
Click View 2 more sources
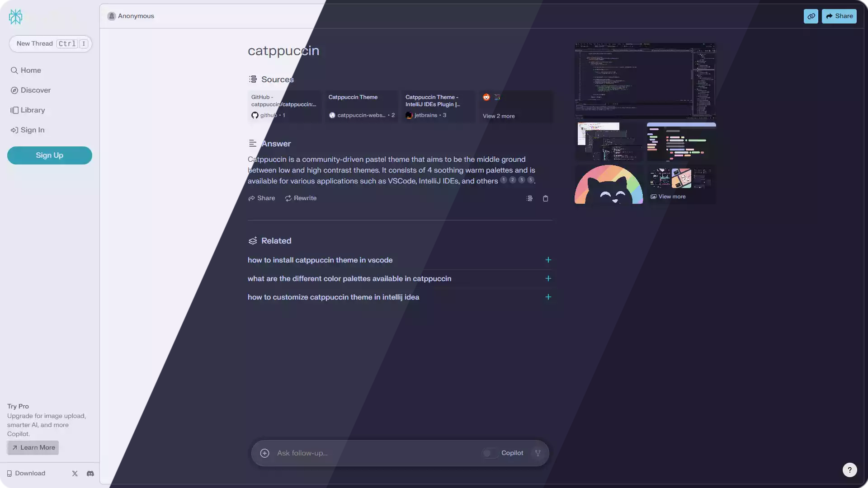coord(516,107)
